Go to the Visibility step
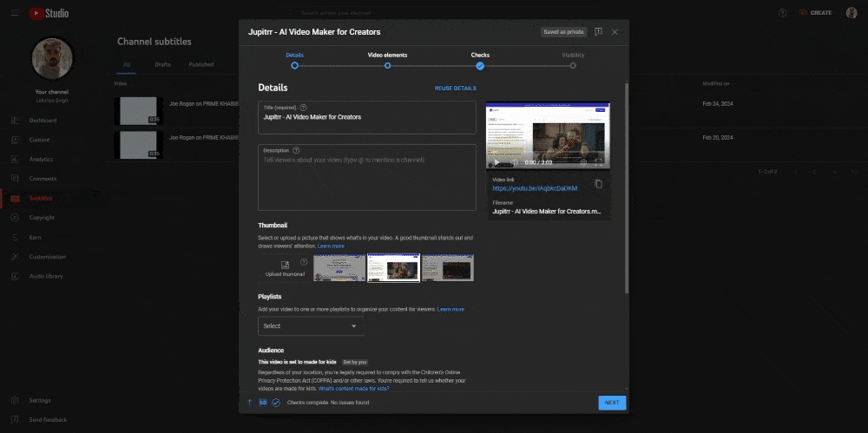This screenshot has height=433, width=868. [x=573, y=60]
